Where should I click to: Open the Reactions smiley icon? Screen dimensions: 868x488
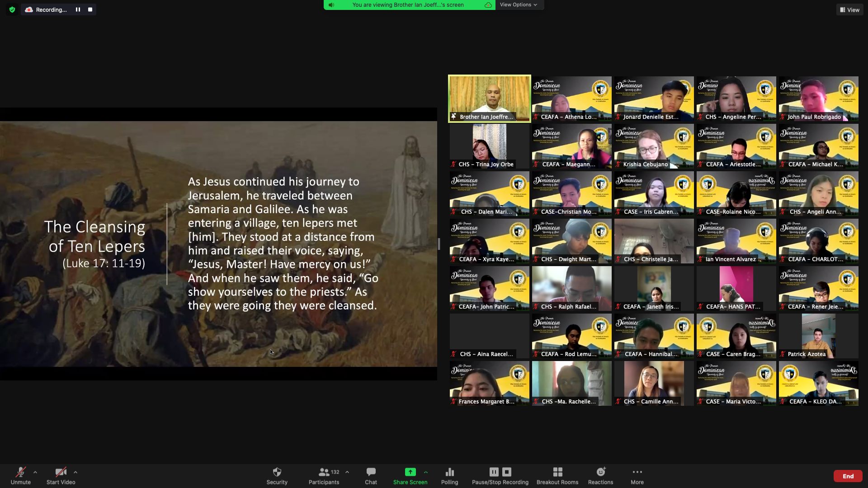(600, 472)
